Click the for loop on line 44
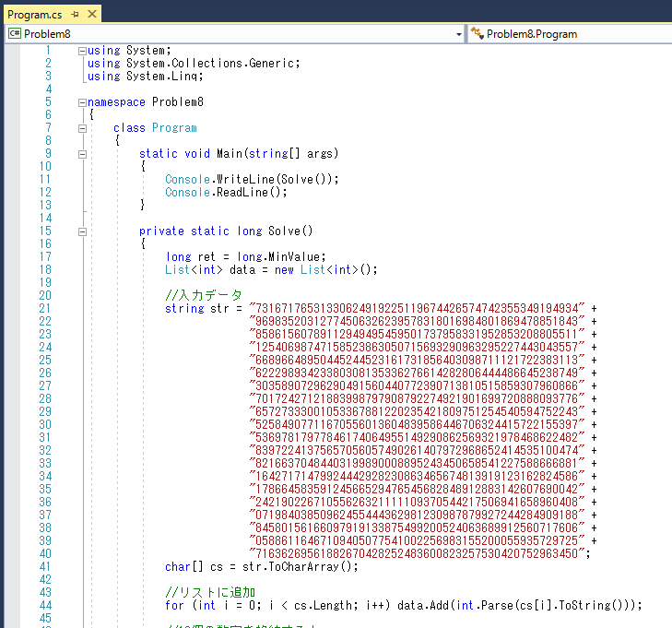The width and height of the screenshot is (672, 628). pyautogui.click(x=404, y=605)
